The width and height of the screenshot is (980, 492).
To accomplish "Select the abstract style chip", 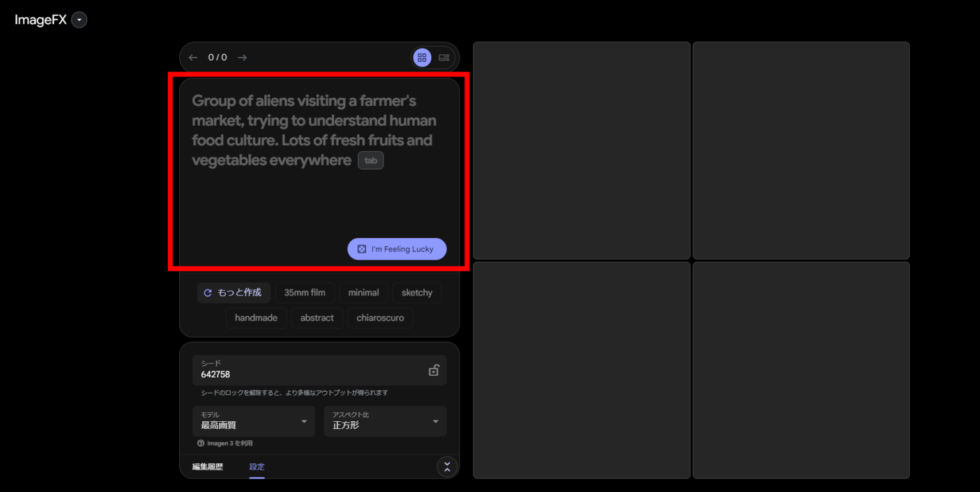I will click(x=316, y=317).
